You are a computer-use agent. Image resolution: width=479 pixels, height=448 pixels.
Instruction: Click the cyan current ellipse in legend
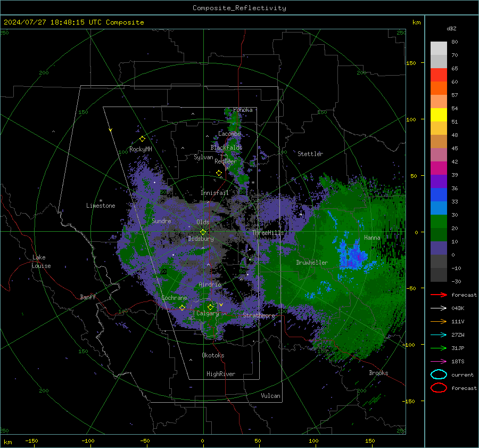point(439,374)
